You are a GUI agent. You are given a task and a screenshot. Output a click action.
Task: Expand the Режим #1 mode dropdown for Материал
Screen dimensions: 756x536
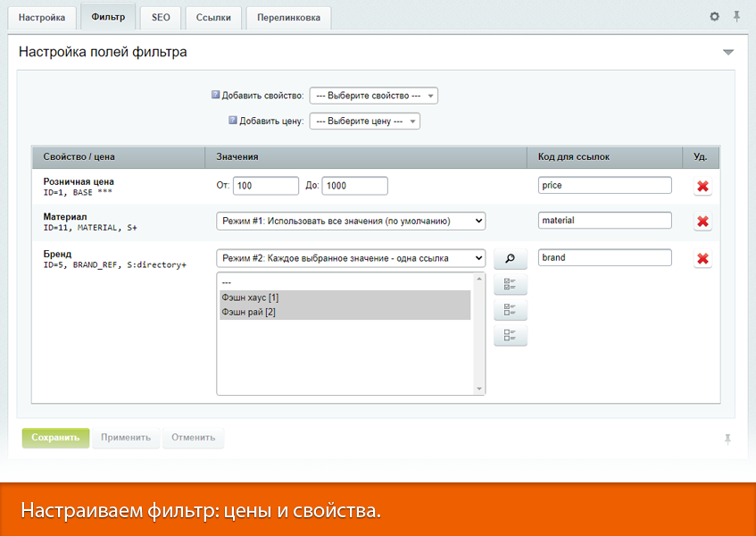pyautogui.click(x=351, y=221)
